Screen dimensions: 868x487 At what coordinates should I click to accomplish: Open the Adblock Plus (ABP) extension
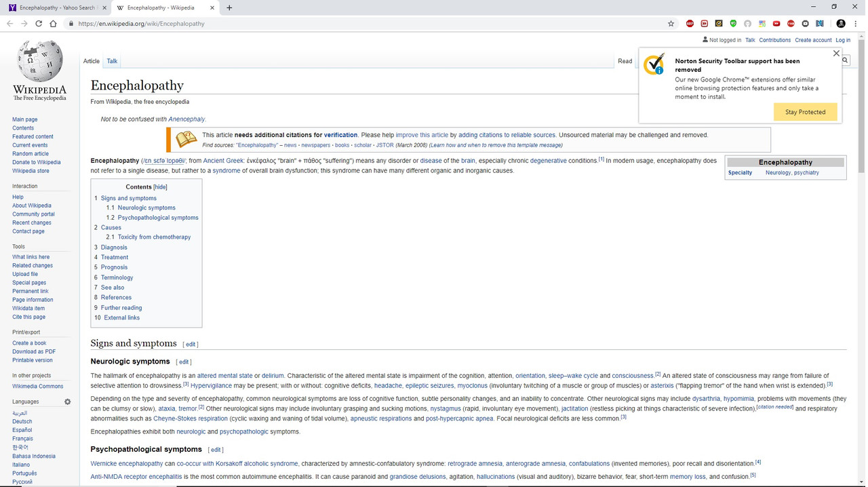pyautogui.click(x=690, y=24)
